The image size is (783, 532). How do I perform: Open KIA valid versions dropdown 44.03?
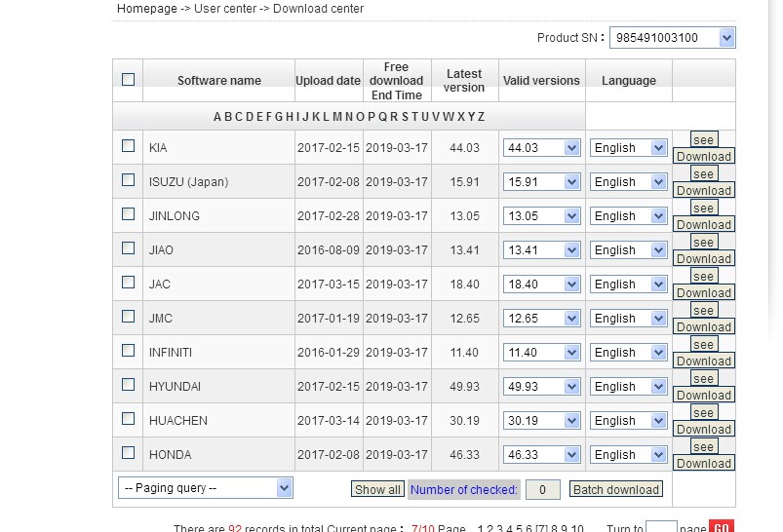[542, 148]
